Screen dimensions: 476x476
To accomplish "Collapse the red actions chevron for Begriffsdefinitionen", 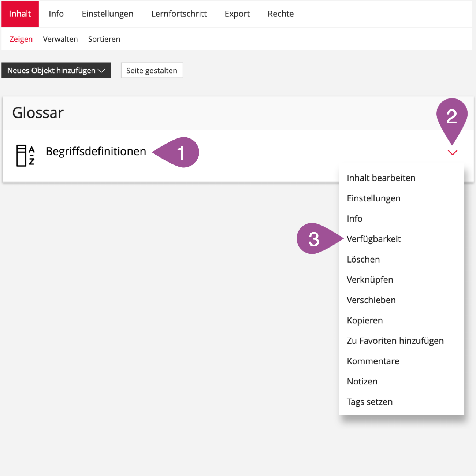I will 453,153.
